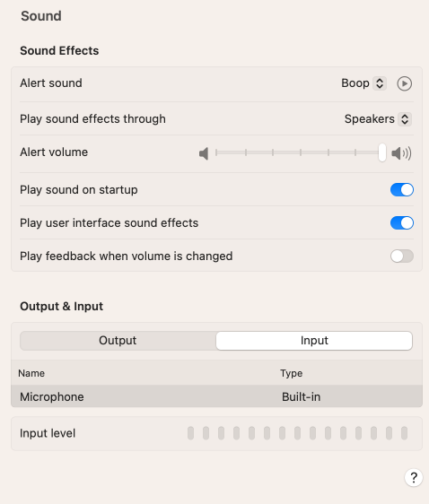Screen dimensions: 429x504
Task: Click the stepper arrows beside Boop
Action: pos(380,83)
